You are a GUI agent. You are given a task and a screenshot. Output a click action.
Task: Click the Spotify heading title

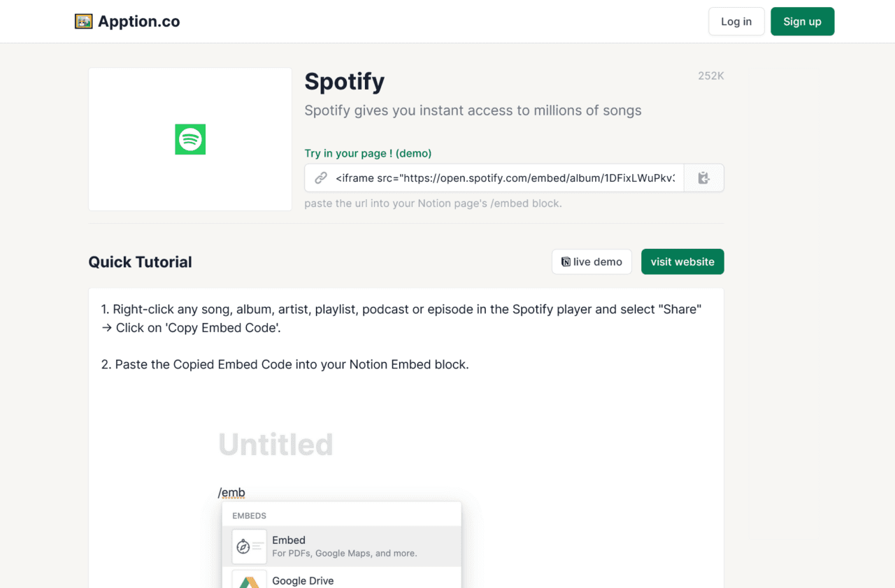pos(344,82)
